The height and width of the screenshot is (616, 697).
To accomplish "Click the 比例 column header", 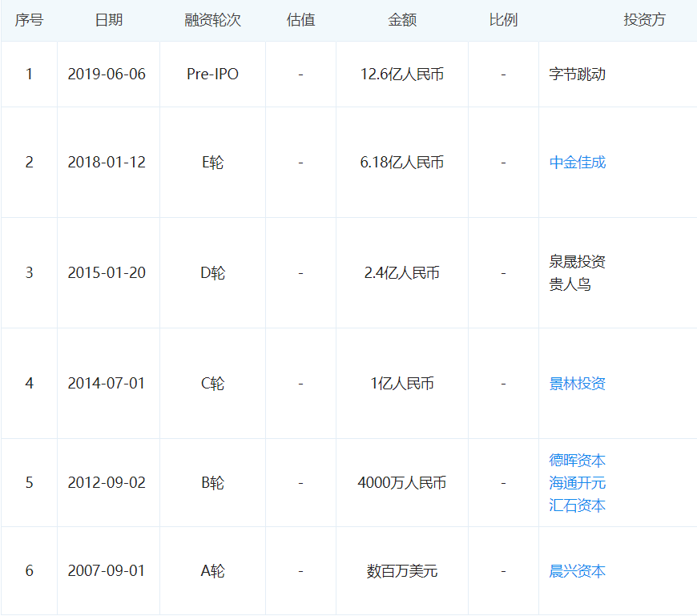I will click(503, 20).
